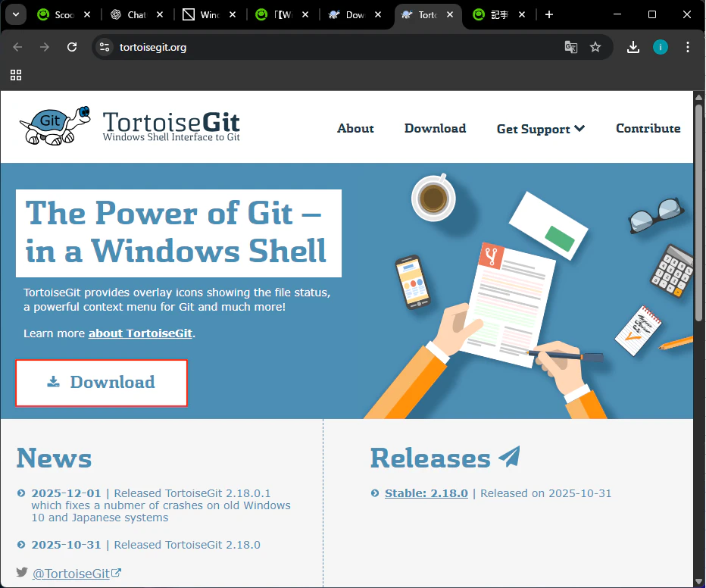This screenshot has width=706, height=588.
Task: Open Chrome's downloads tray icon
Action: click(x=633, y=47)
